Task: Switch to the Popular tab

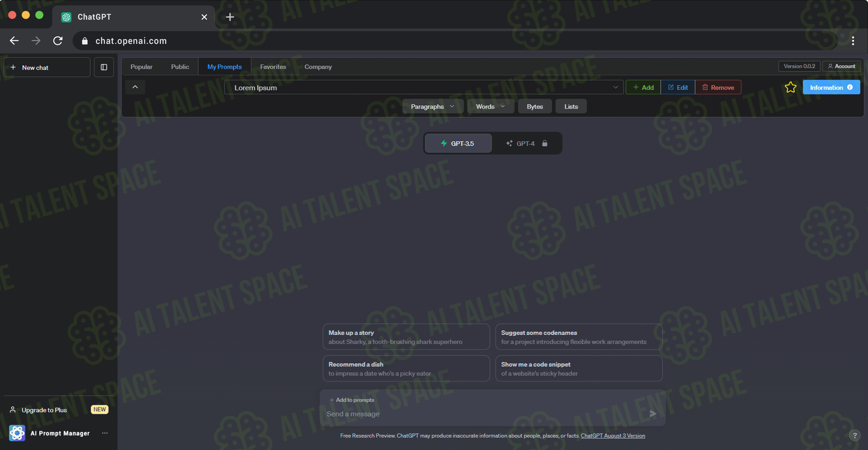Action: tap(141, 67)
